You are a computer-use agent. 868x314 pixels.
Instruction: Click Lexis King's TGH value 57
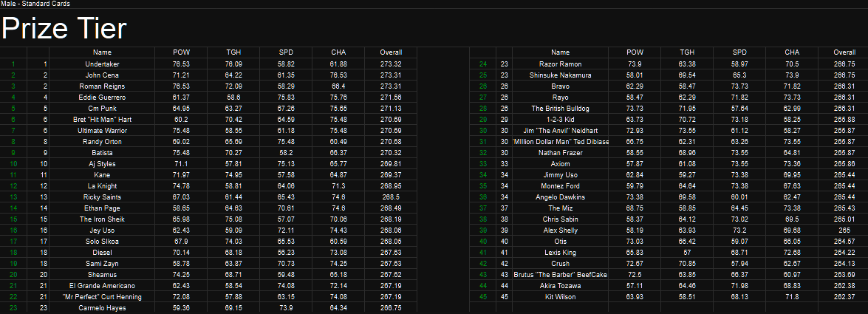(x=687, y=253)
